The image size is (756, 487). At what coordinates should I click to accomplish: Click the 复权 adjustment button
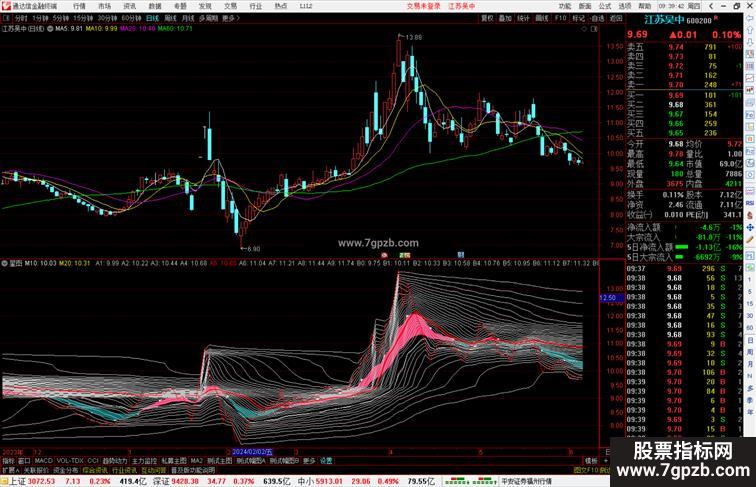point(487,18)
